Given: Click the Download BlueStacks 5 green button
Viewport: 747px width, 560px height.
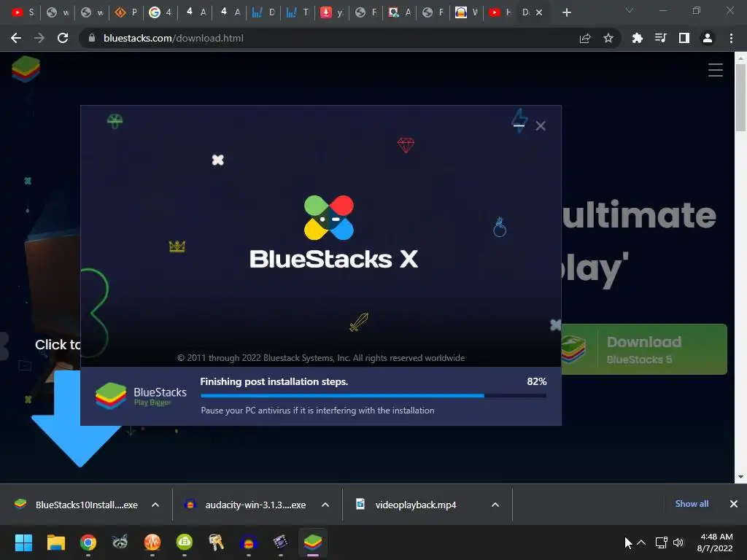Looking at the screenshot, I should (x=644, y=349).
